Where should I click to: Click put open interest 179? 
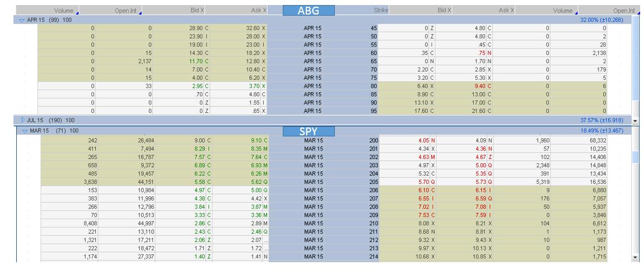point(601,70)
